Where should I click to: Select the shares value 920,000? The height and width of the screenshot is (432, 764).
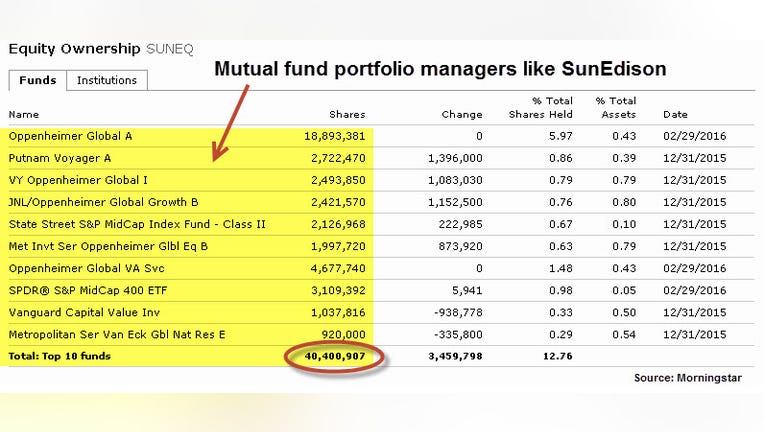tap(344, 335)
